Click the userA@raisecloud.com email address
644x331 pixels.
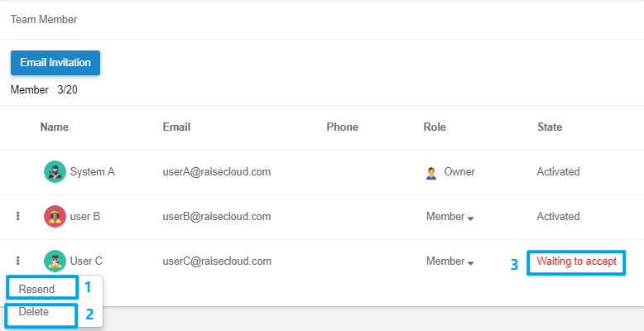coord(217,172)
